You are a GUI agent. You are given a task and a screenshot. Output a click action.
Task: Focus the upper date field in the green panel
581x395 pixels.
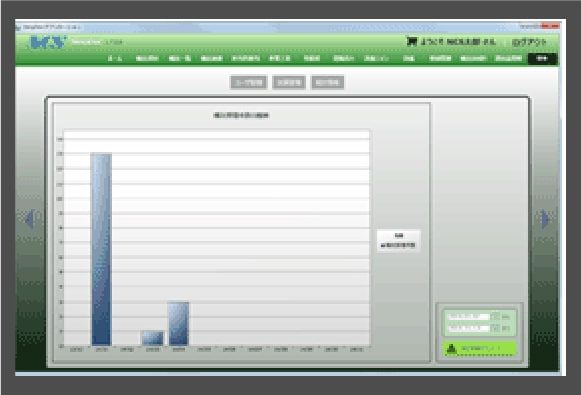[469, 317]
